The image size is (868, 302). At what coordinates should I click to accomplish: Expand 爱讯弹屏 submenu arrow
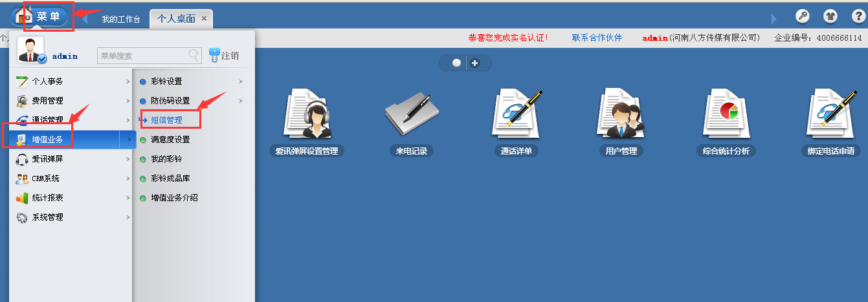point(128,159)
